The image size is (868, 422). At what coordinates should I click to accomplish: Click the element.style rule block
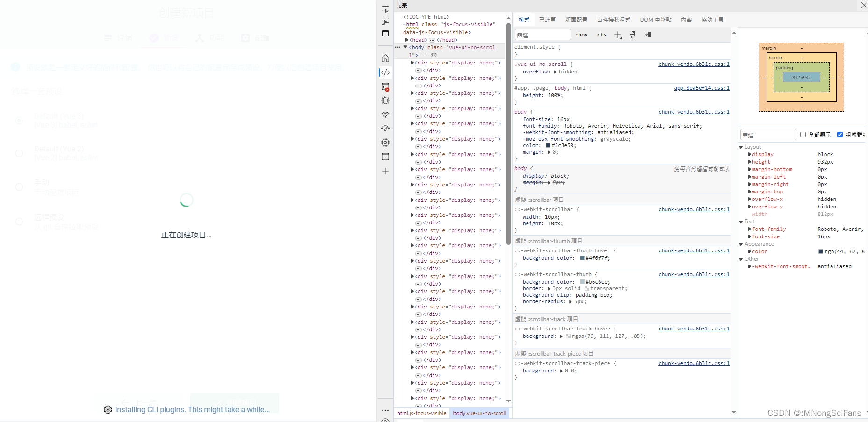pos(622,50)
